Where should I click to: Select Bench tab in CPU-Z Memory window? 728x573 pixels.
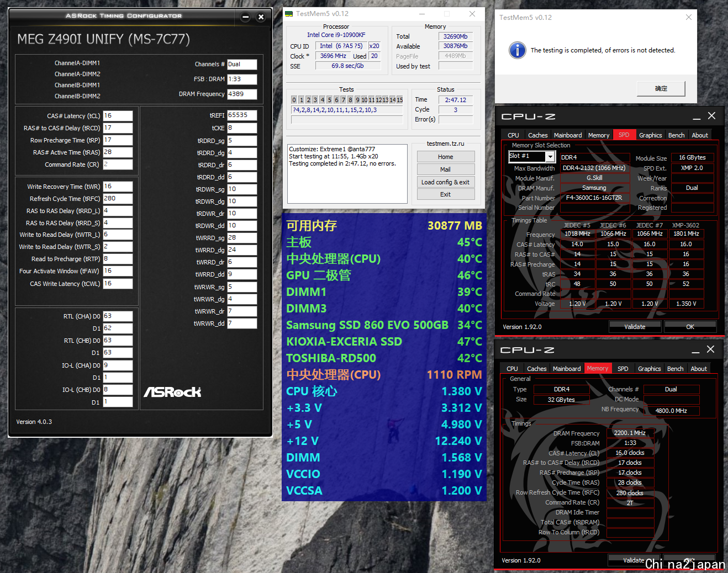[675, 369]
